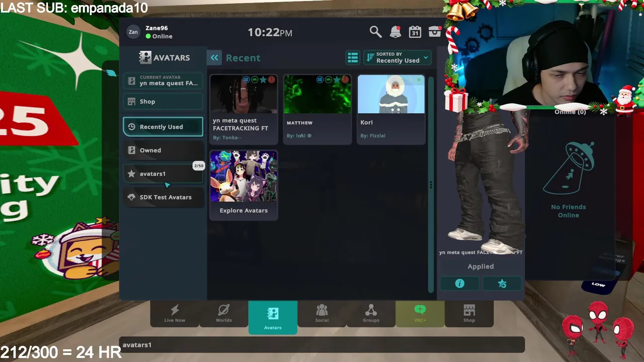Open SDK Test Avatars category

(x=163, y=197)
